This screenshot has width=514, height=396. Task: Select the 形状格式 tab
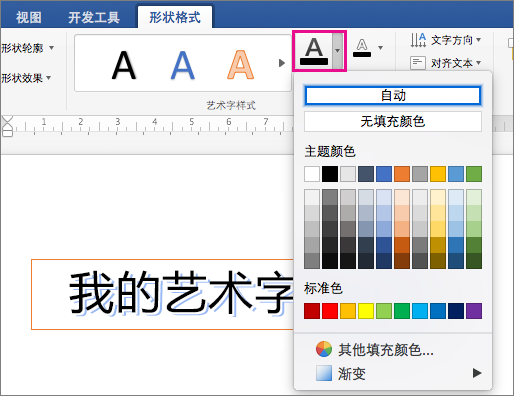(x=175, y=17)
